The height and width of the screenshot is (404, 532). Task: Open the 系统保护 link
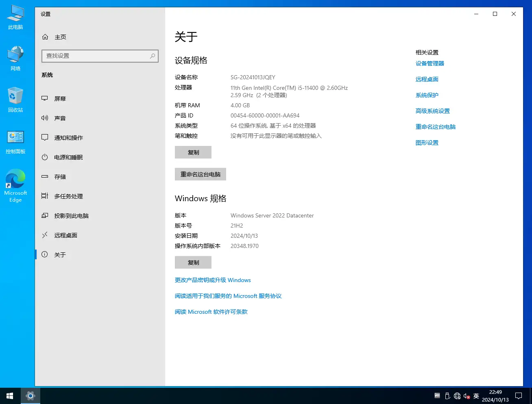click(427, 95)
